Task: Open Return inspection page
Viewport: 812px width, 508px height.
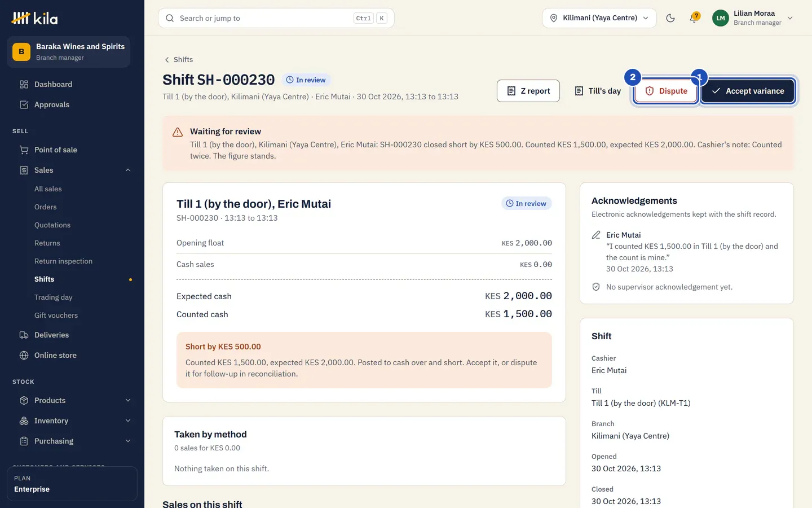Action: pos(63,261)
